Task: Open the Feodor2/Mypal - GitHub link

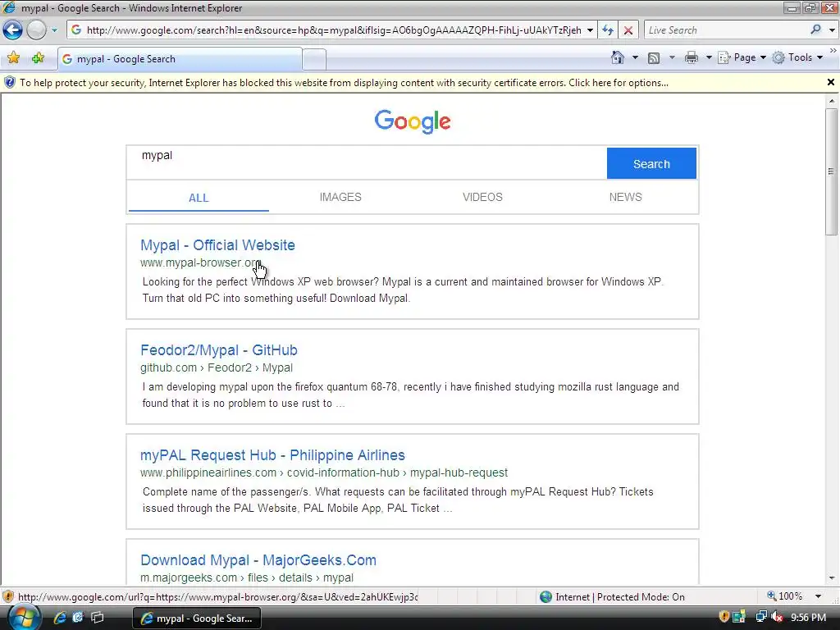Action: tap(218, 349)
